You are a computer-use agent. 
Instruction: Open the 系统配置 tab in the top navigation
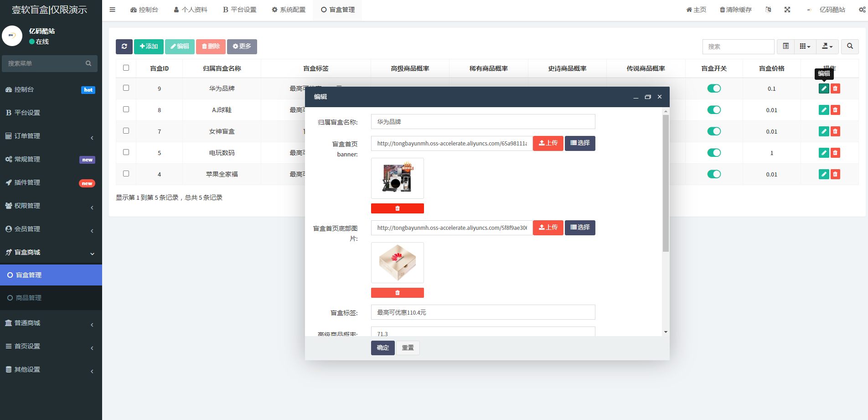pyautogui.click(x=289, y=10)
